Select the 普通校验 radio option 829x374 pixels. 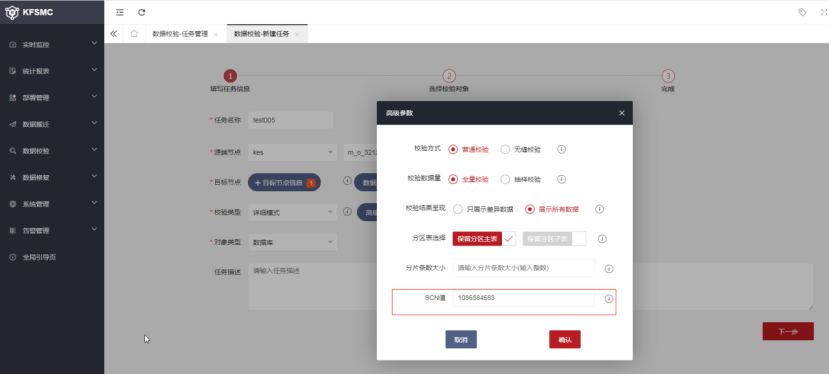[x=468, y=150]
